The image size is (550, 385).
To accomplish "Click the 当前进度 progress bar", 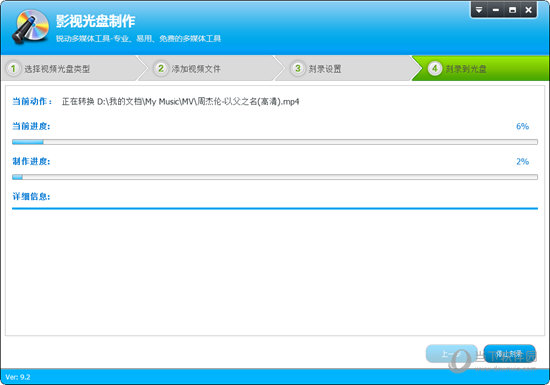I will [x=275, y=142].
